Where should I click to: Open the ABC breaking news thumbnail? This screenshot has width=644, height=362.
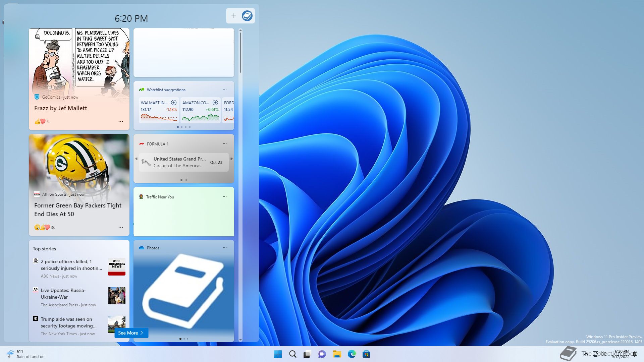(x=117, y=267)
